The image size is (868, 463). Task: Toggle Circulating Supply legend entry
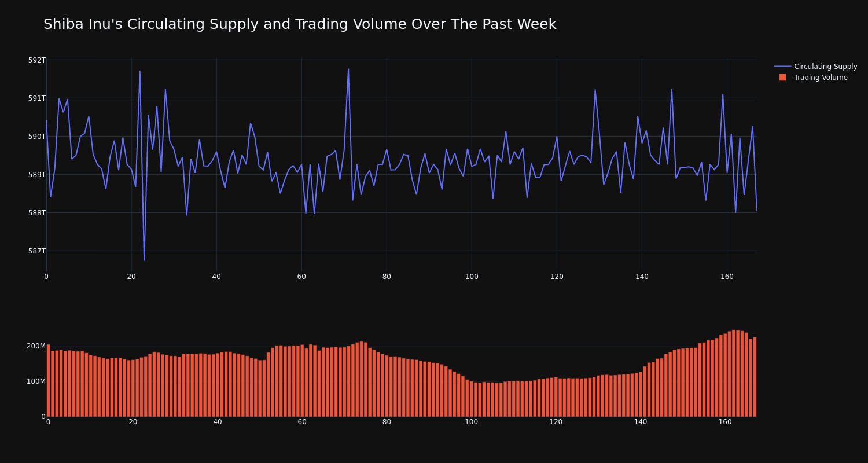[x=815, y=67]
